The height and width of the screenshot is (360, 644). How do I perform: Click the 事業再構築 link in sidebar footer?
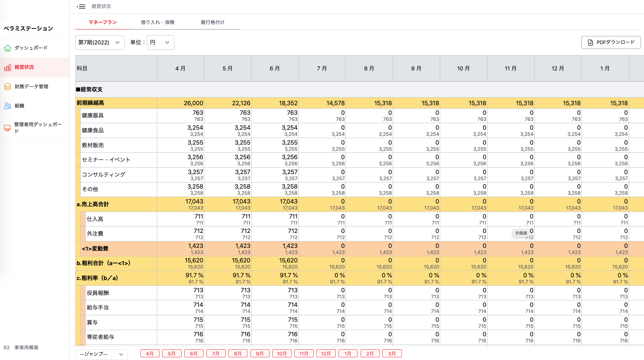tap(26, 347)
